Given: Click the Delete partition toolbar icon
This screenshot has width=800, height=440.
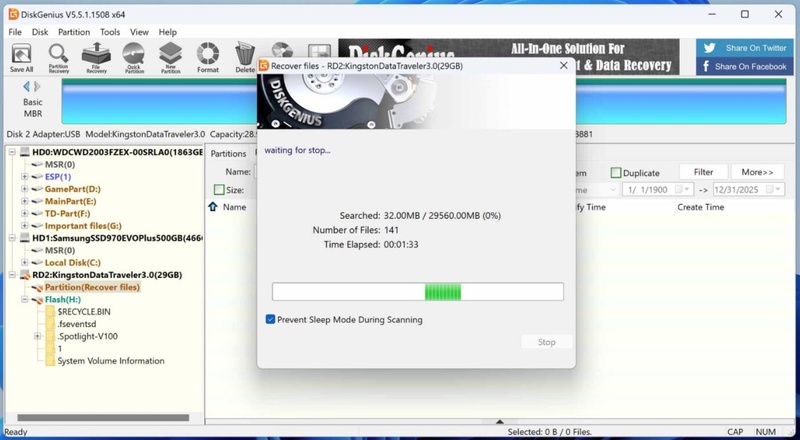Looking at the screenshot, I should pyautogui.click(x=245, y=57).
